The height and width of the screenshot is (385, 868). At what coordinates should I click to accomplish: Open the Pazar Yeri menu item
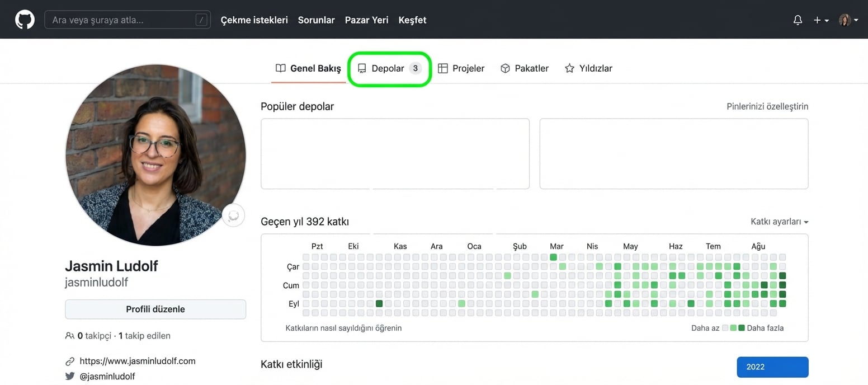(366, 20)
